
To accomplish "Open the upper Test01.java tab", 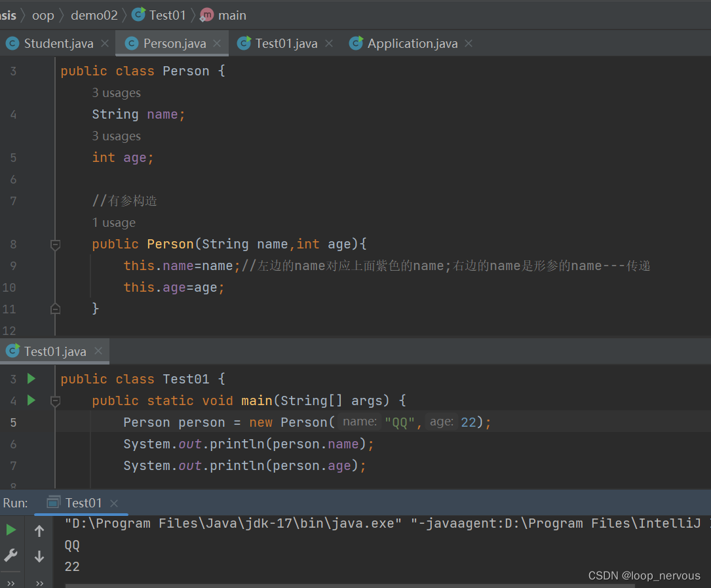I will 286,43.
